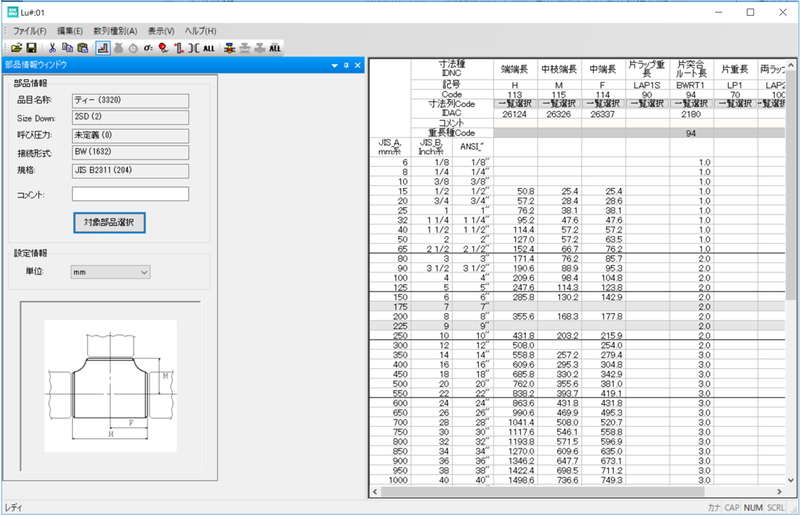Open the 部品情報ウィンドウ panel options arrow
This screenshot has height=516, width=800.
(333, 65)
